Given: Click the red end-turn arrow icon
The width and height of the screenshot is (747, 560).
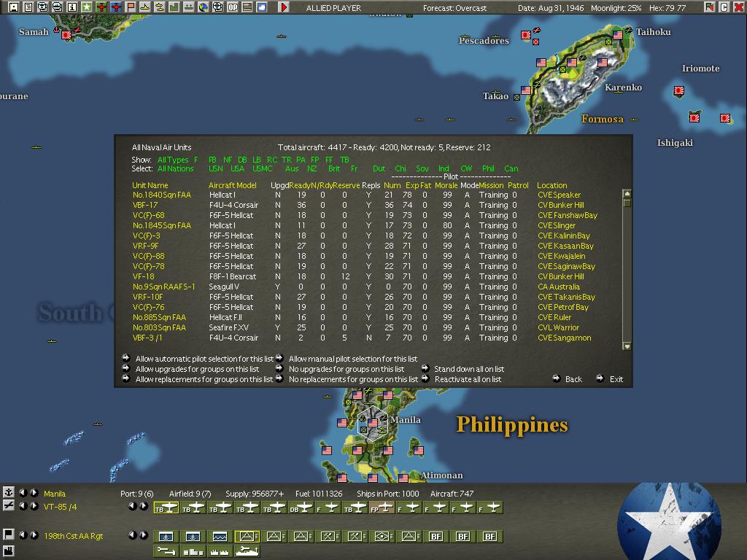Looking at the screenshot, I should 284,7.
